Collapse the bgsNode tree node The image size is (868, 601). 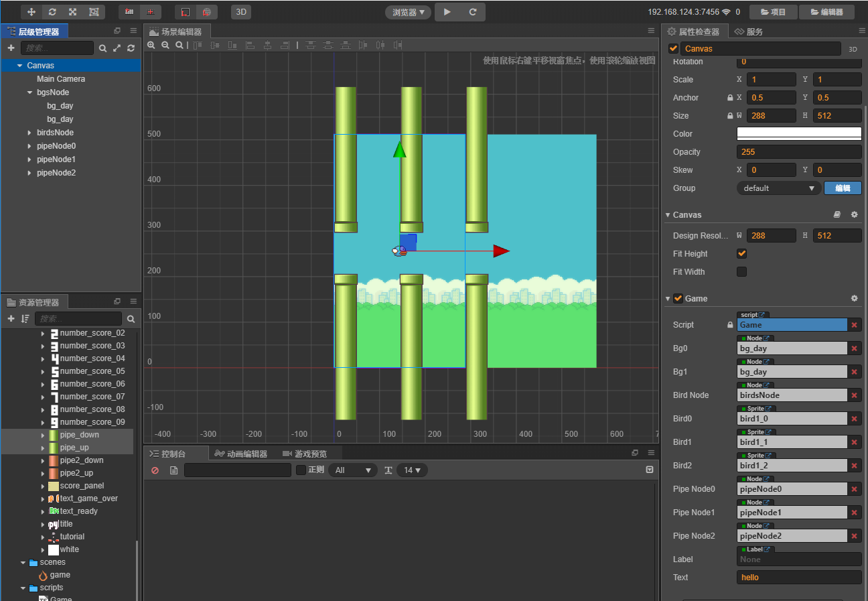pos(29,92)
